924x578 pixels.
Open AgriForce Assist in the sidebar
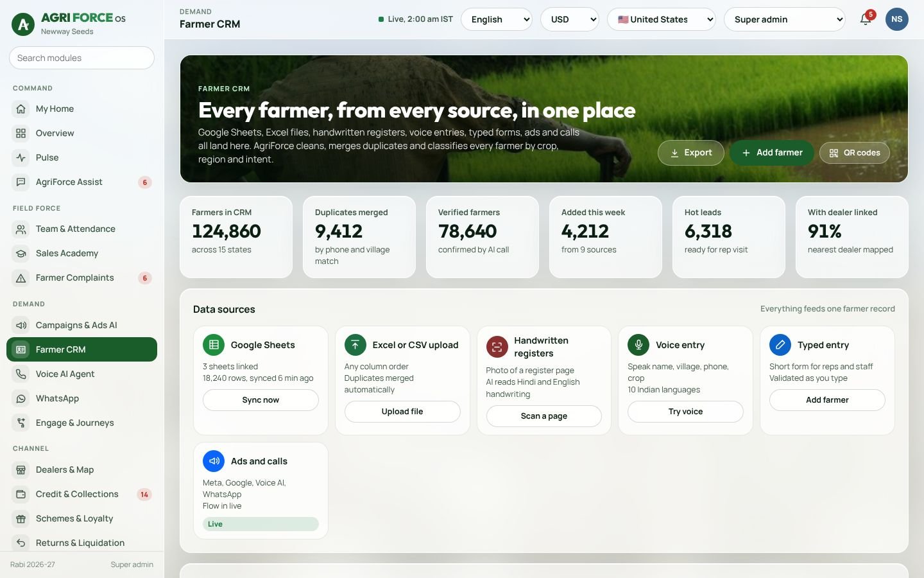(x=81, y=182)
